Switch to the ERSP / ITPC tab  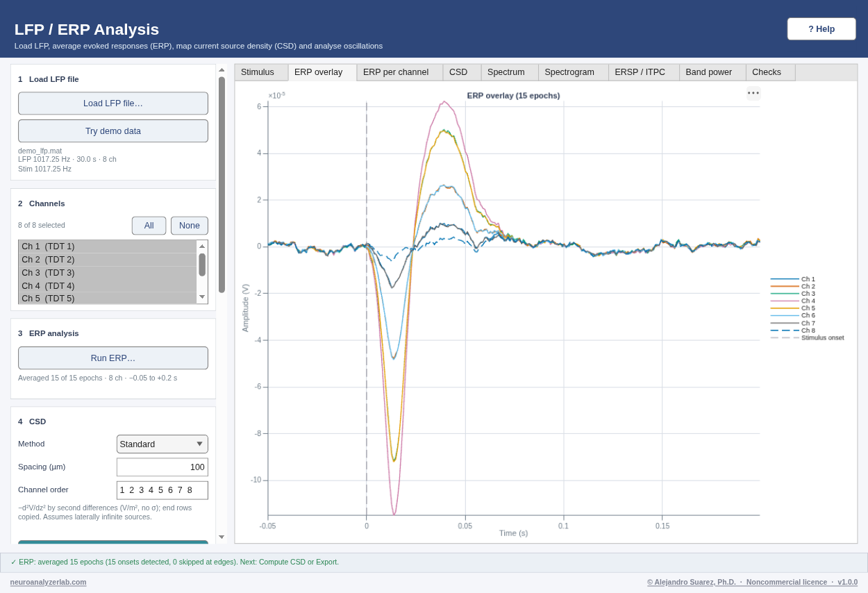(644, 72)
